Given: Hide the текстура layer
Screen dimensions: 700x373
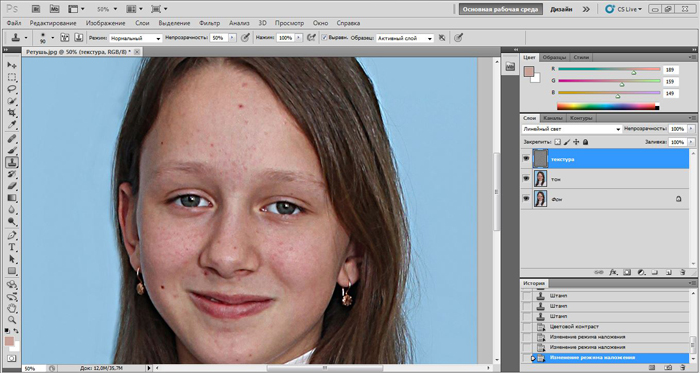Looking at the screenshot, I should [x=526, y=159].
